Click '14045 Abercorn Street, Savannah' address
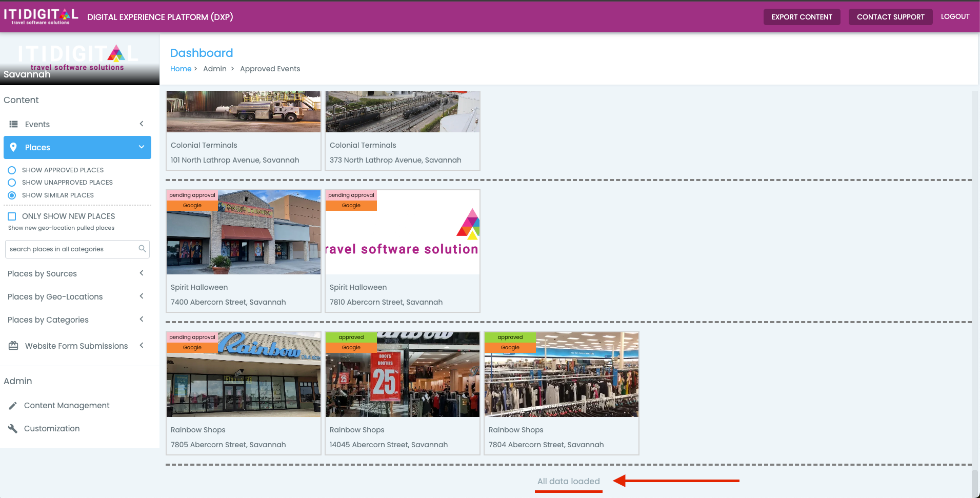Screen dimensions: 980x498 point(389,445)
